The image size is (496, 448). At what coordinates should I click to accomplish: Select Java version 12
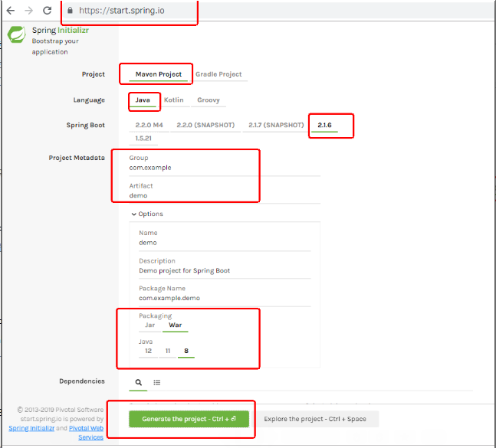point(149,351)
